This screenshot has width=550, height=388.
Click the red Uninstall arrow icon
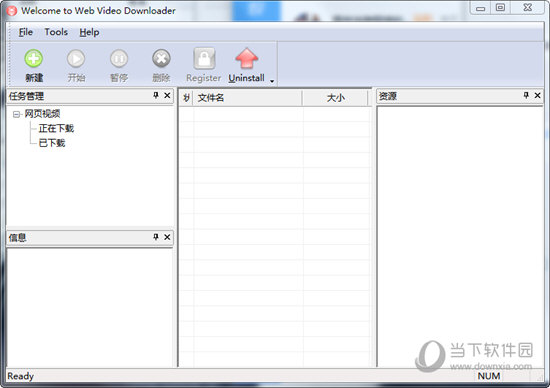pyautogui.click(x=247, y=58)
